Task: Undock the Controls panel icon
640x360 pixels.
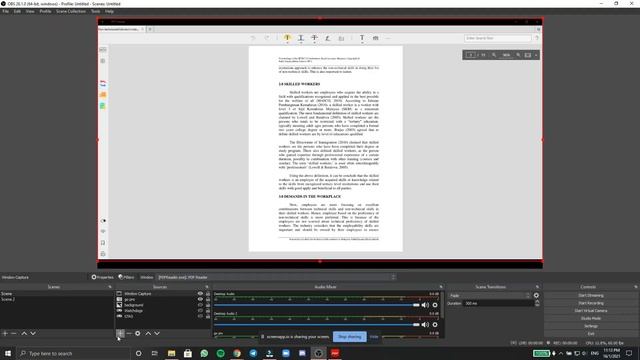Action: click(636, 287)
